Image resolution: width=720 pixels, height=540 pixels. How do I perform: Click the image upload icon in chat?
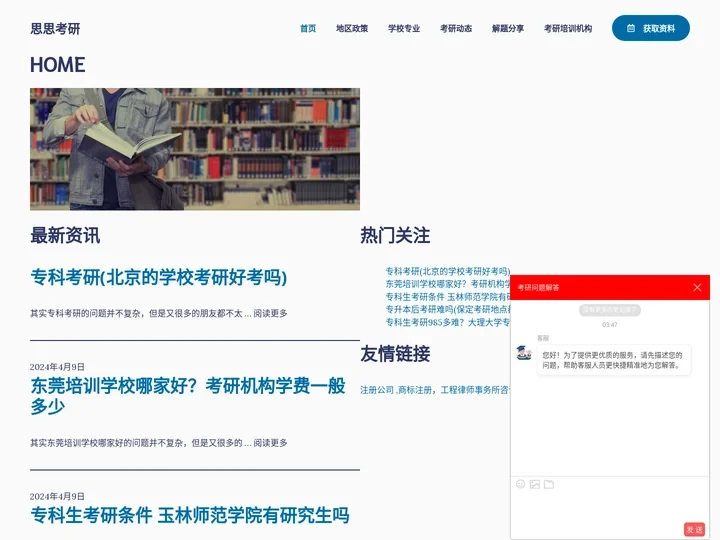[534, 484]
